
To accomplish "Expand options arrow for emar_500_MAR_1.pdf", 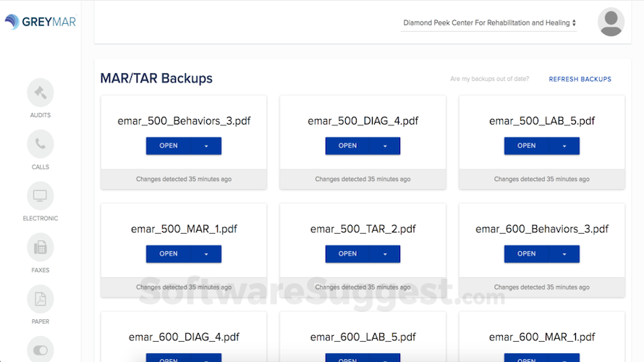I will coord(206,254).
